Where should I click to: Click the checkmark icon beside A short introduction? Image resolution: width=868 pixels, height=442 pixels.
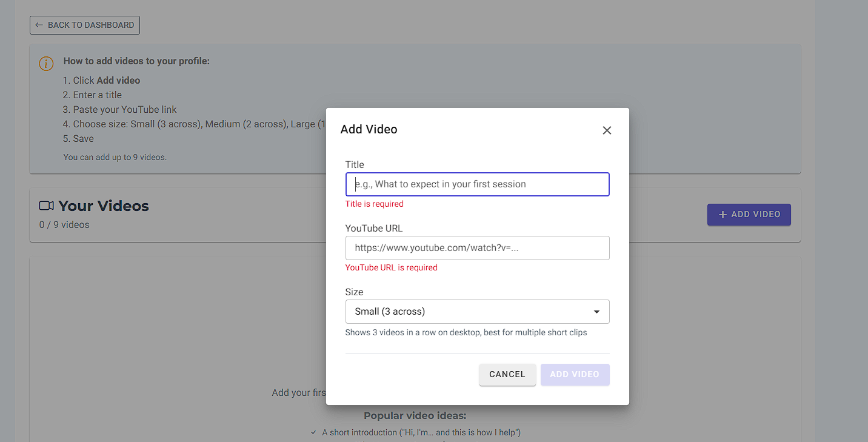pos(313,432)
